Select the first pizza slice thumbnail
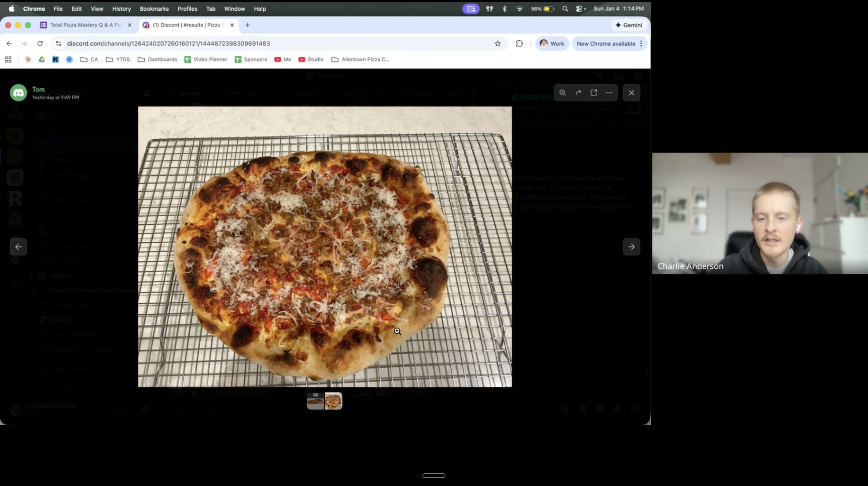The width and height of the screenshot is (868, 486). pos(315,401)
